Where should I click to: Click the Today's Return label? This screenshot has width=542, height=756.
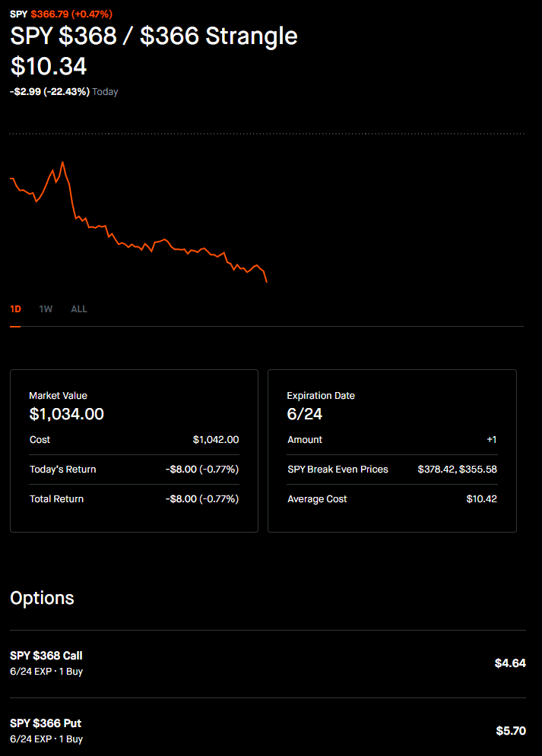pos(62,469)
